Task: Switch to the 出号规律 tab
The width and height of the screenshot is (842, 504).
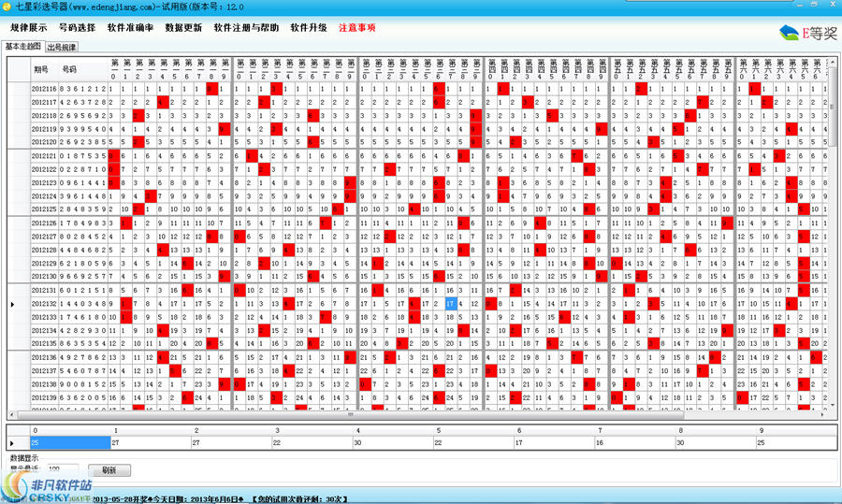Action: point(62,47)
